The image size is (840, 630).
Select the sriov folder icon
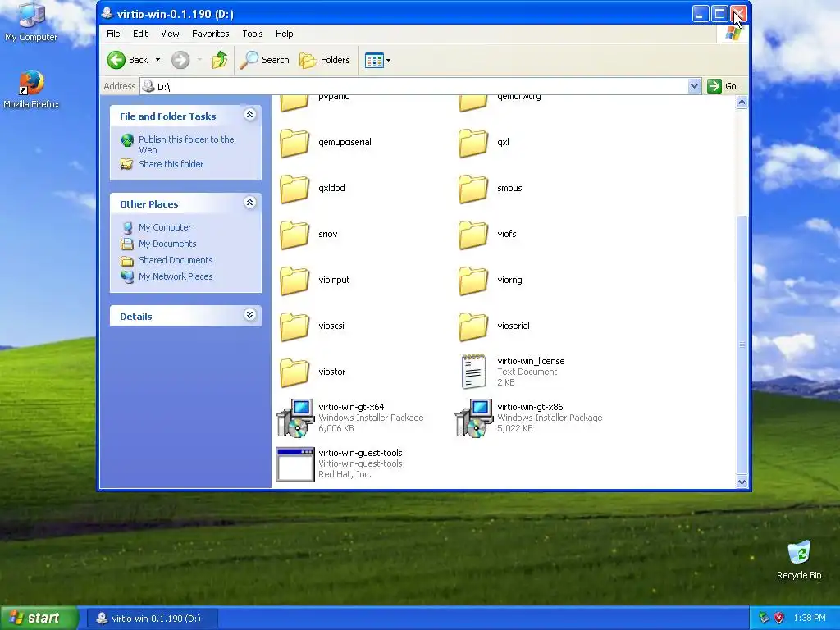click(294, 235)
